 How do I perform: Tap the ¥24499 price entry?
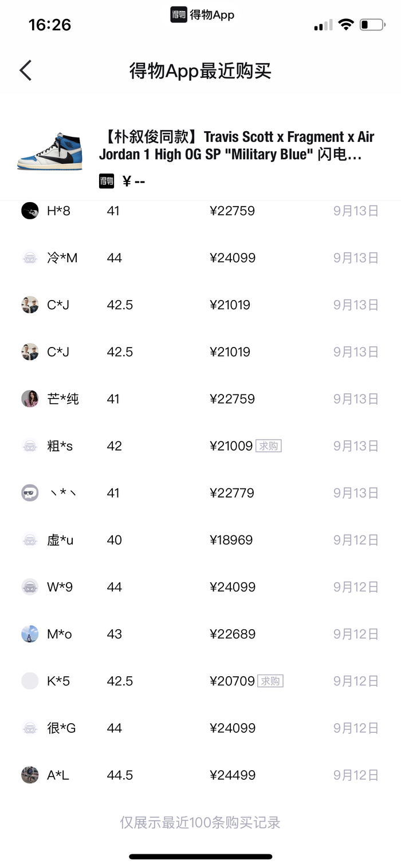(x=232, y=775)
